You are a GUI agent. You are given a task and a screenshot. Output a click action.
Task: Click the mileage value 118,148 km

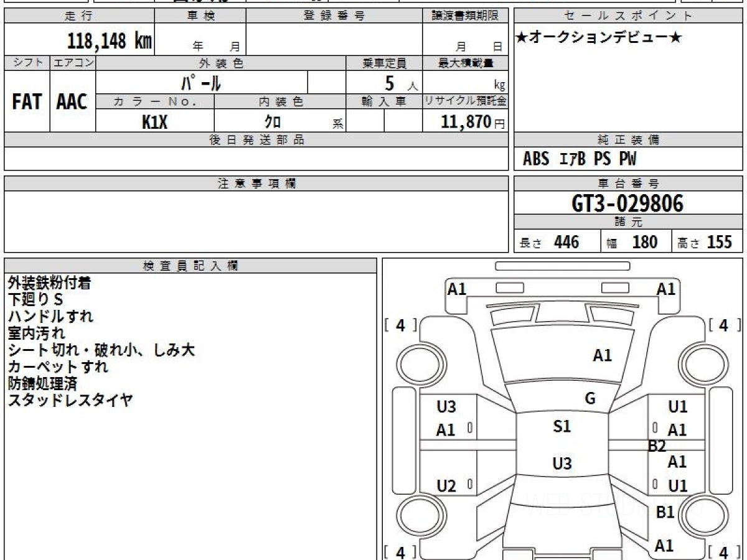[x=109, y=41]
